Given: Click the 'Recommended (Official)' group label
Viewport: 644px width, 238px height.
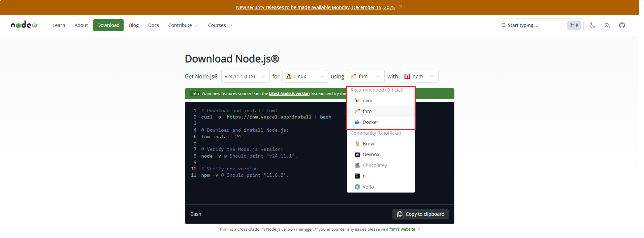Looking at the screenshot, I should tap(377, 90).
